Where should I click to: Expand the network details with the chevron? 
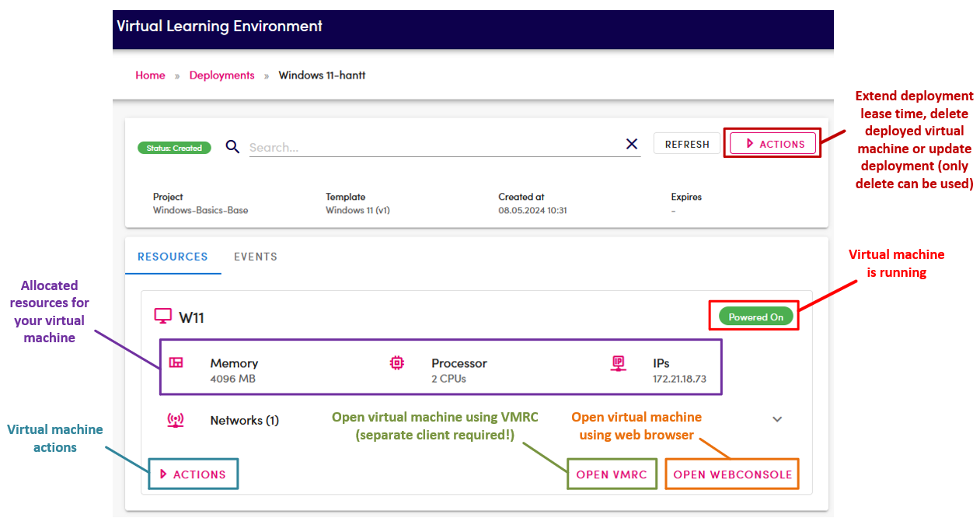777,419
